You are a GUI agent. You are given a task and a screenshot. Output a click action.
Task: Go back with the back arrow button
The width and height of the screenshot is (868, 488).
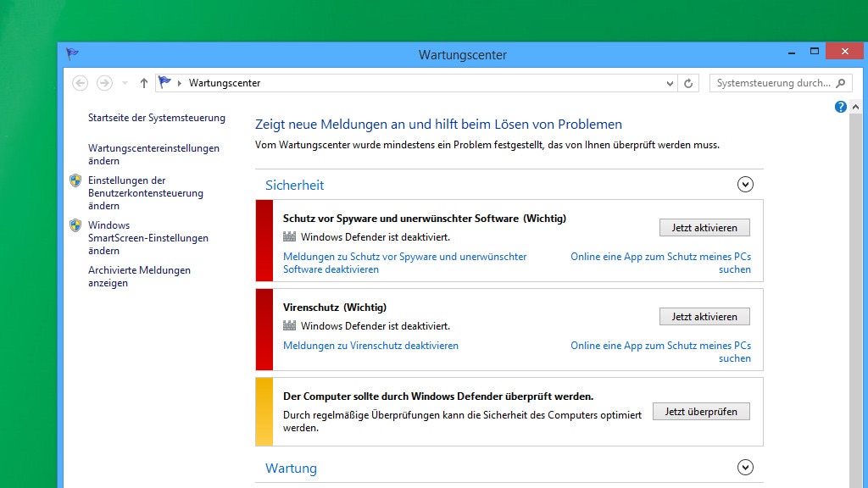pos(81,83)
